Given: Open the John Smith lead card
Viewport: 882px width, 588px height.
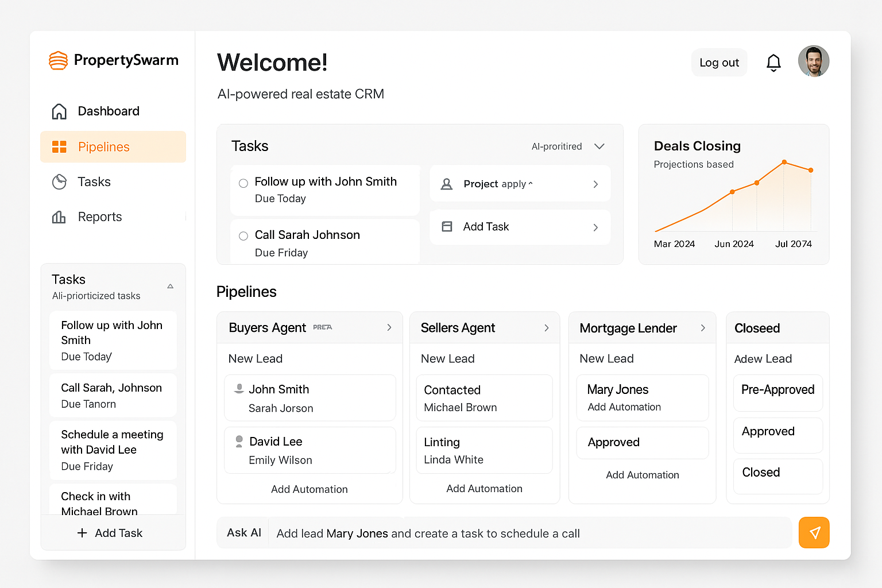Looking at the screenshot, I should click(x=310, y=398).
